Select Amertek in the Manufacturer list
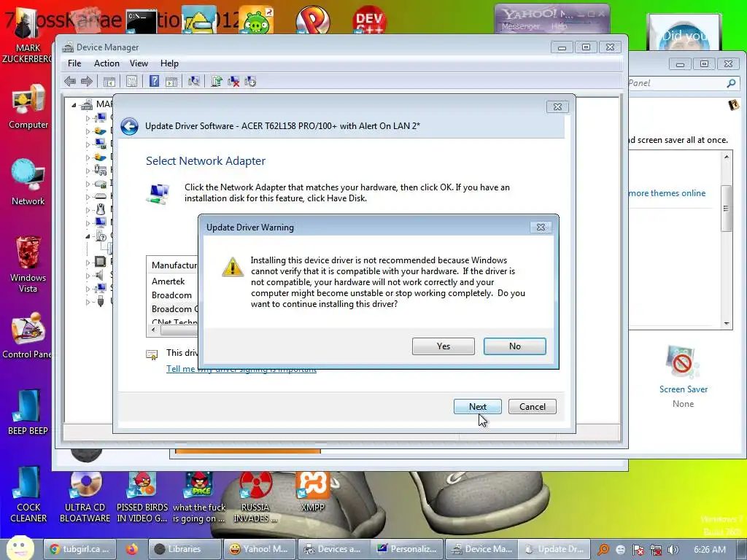The height and width of the screenshot is (560, 747). pos(169,281)
